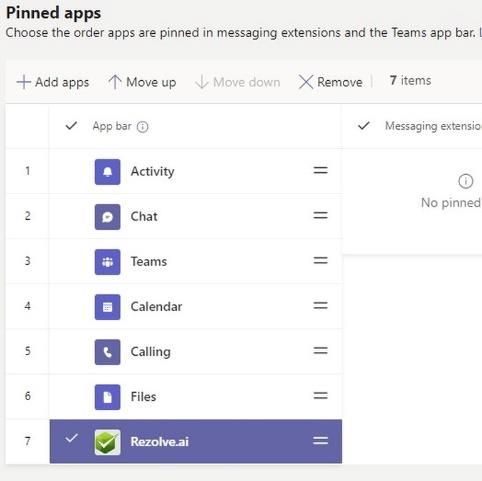Screen dimensions: 482x481
Task: Click the Calling phone app icon
Action: (107, 352)
